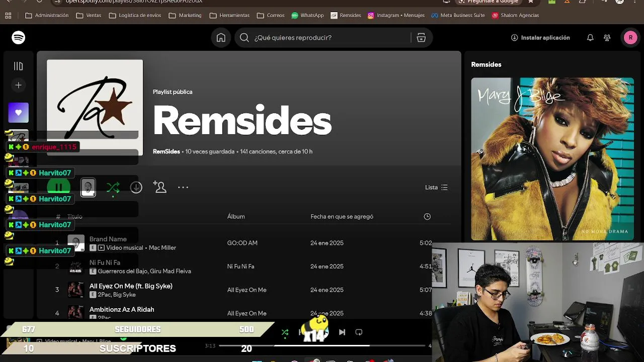
Task: Click the All Eyez On Me track thumbnail
Action: pyautogui.click(x=76, y=290)
